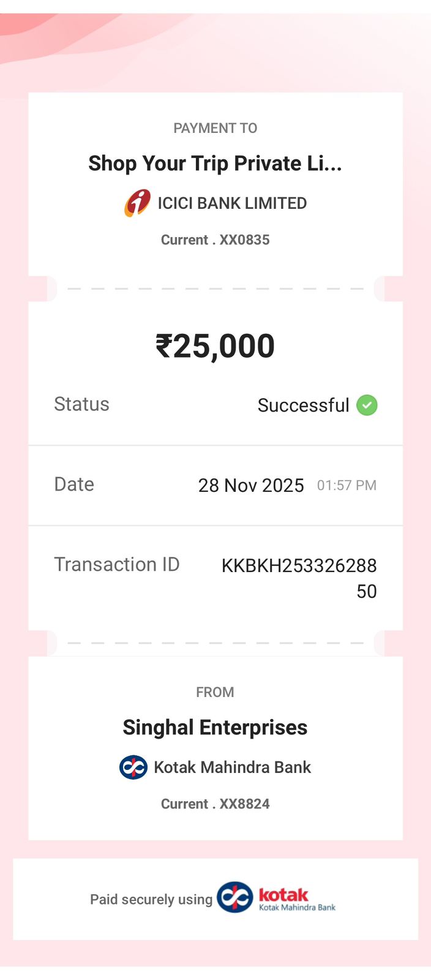Tap the Transaction ID label
The image size is (431, 980).
pos(116,564)
